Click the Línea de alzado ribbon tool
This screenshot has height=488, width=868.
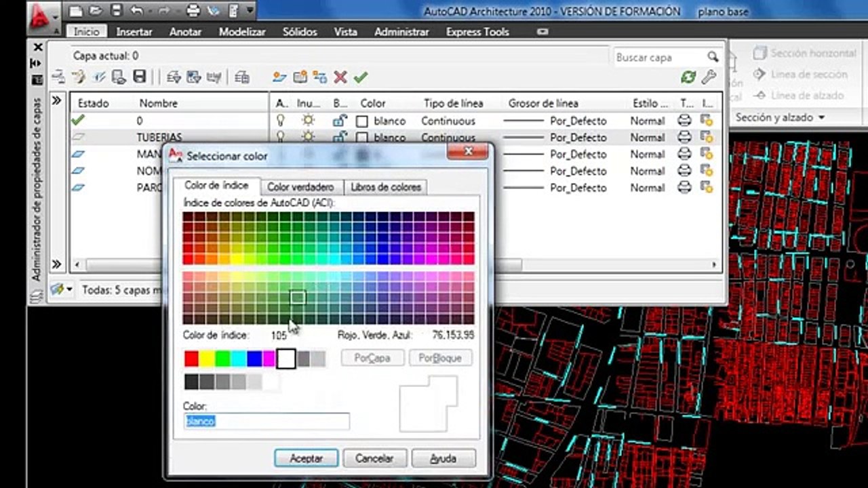[x=799, y=96]
